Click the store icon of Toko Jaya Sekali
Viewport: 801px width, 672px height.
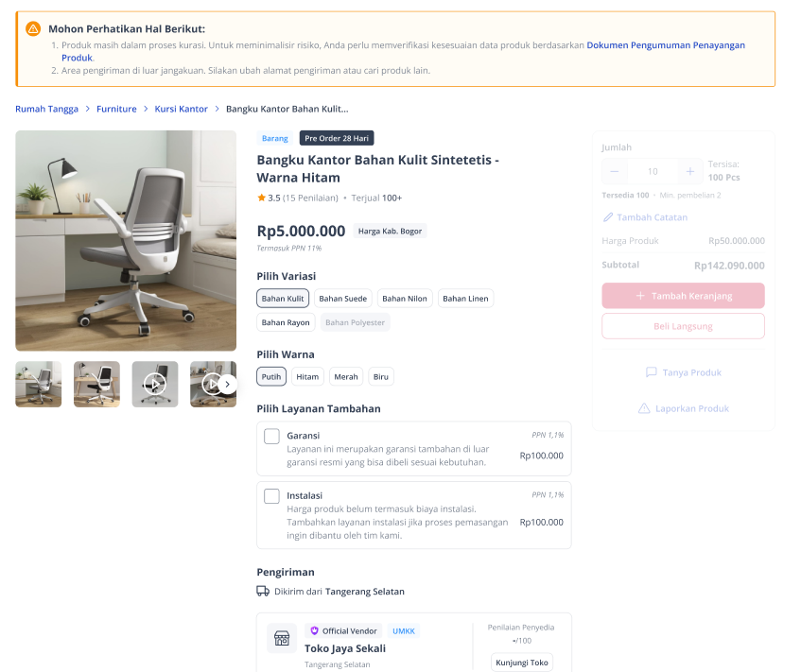[282, 638]
